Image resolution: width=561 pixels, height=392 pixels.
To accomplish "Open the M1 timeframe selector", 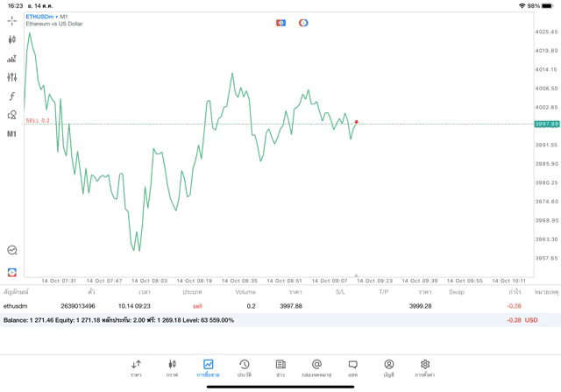I will tap(11, 134).
